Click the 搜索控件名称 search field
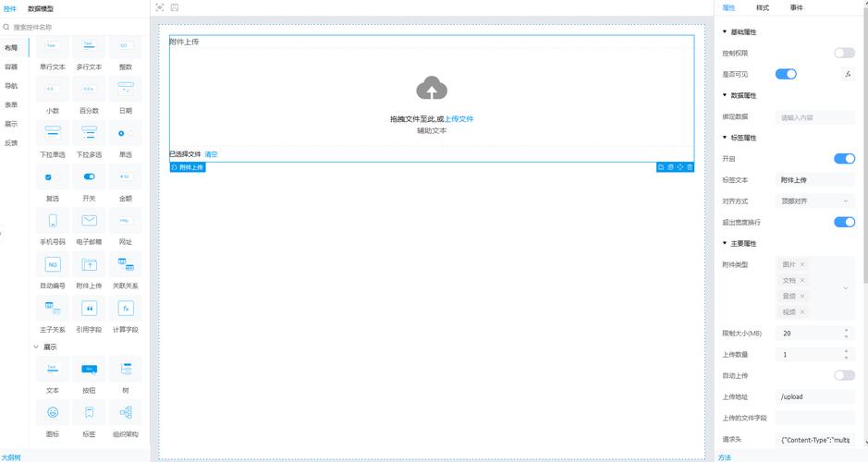The height and width of the screenshot is (462, 868). (x=74, y=27)
